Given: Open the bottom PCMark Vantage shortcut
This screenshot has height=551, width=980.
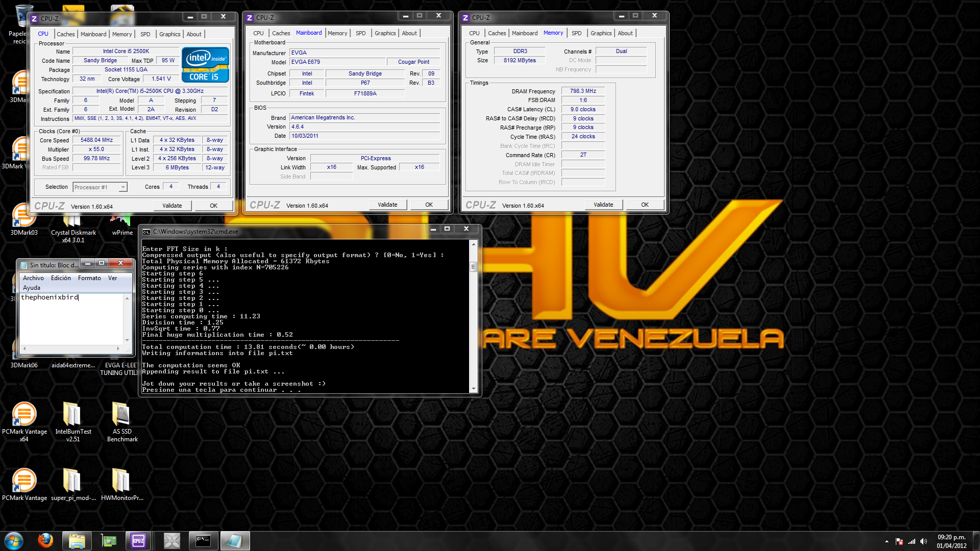Looking at the screenshot, I should (x=24, y=485).
